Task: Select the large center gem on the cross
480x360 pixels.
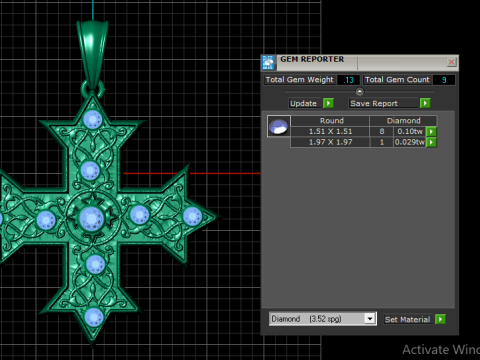Action: [91, 219]
